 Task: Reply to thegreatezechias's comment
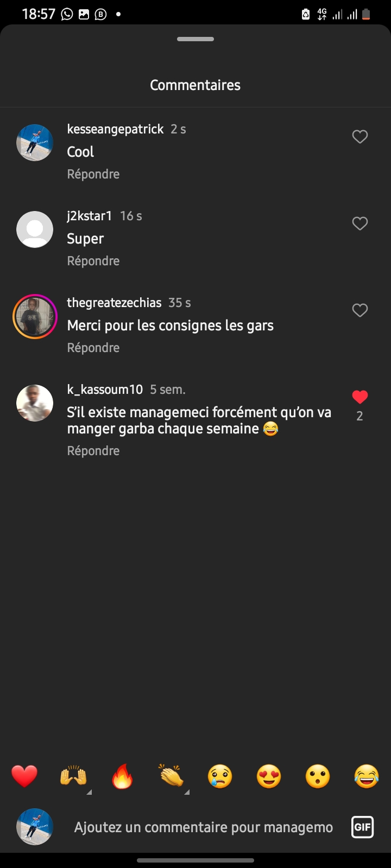coord(93,348)
